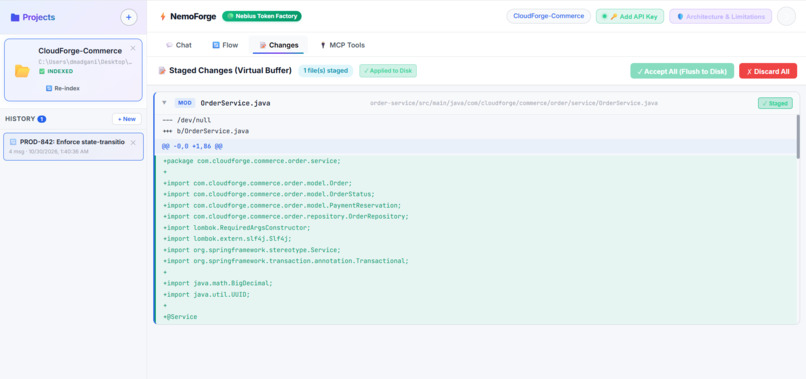Click the import PaymentReservation line

tap(282, 205)
